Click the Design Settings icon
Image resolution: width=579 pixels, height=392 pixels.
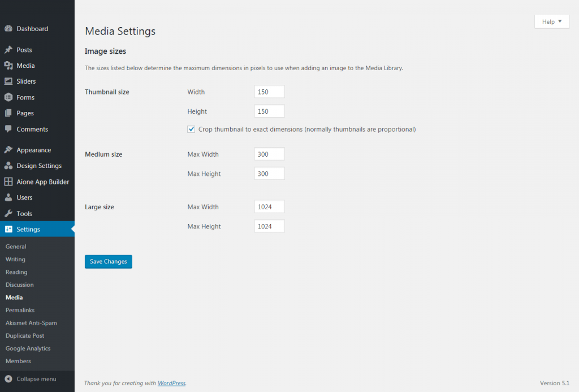[x=8, y=166]
